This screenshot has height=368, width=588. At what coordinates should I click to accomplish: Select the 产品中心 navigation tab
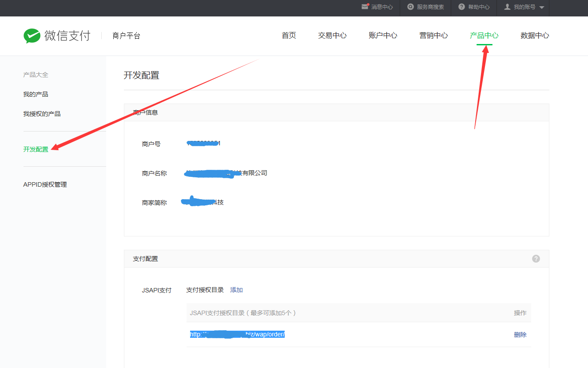484,36
